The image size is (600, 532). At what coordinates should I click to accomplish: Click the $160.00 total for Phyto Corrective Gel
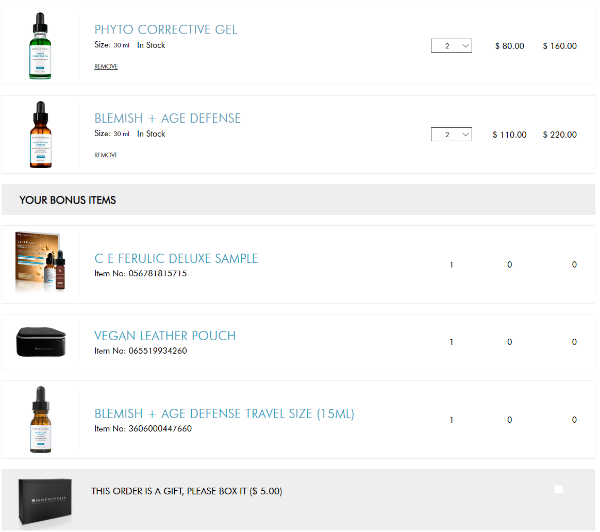coord(560,46)
